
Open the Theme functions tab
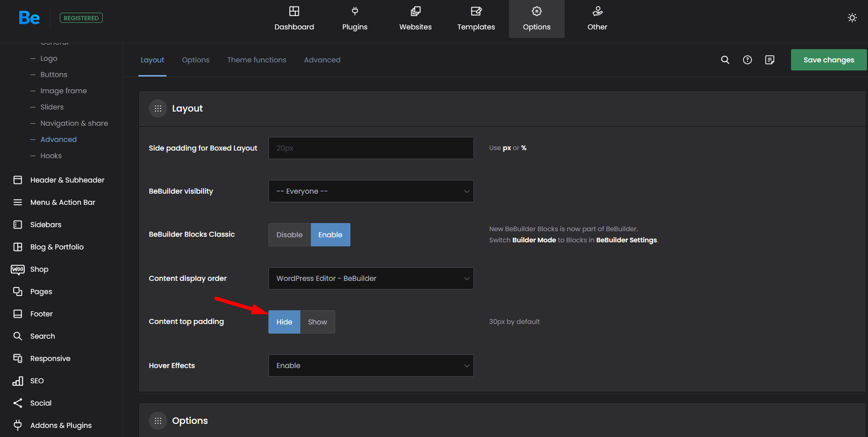coord(257,60)
